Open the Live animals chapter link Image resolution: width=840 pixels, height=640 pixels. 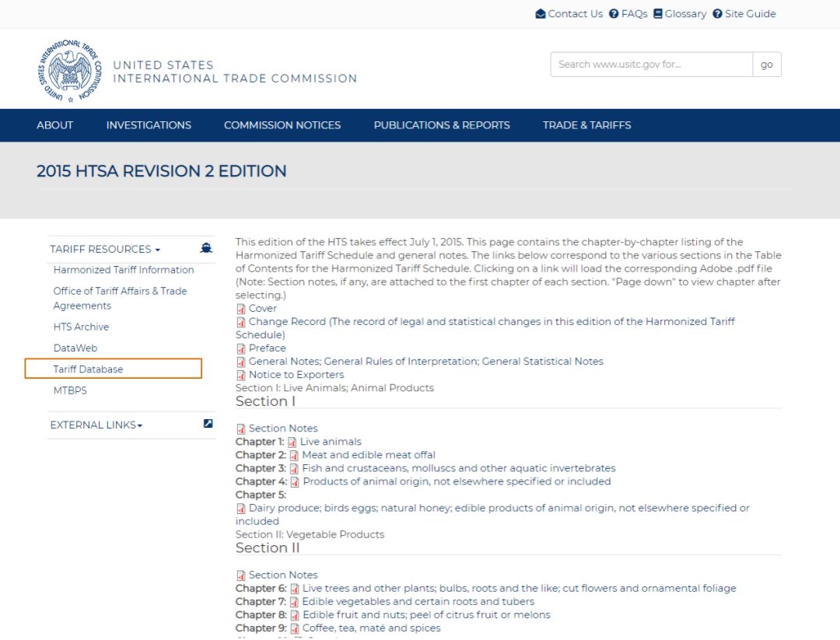[331, 442]
